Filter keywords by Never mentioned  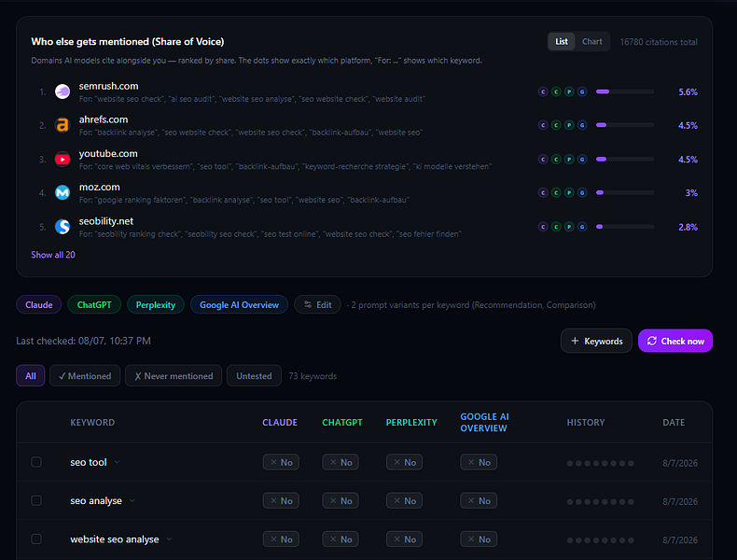(x=174, y=376)
